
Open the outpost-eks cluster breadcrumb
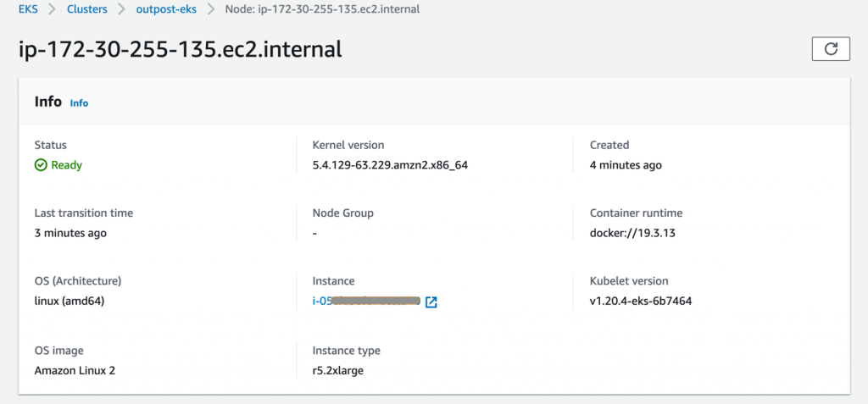pyautogui.click(x=168, y=9)
